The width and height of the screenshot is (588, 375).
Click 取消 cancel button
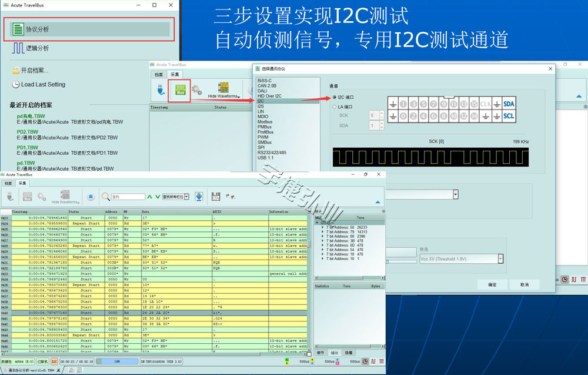click(x=524, y=284)
